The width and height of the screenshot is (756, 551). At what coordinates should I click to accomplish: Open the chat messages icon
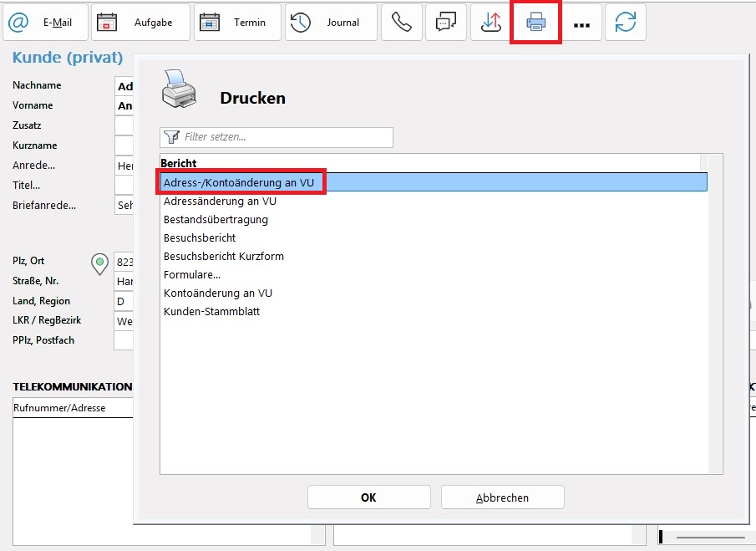(x=446, y=23)
